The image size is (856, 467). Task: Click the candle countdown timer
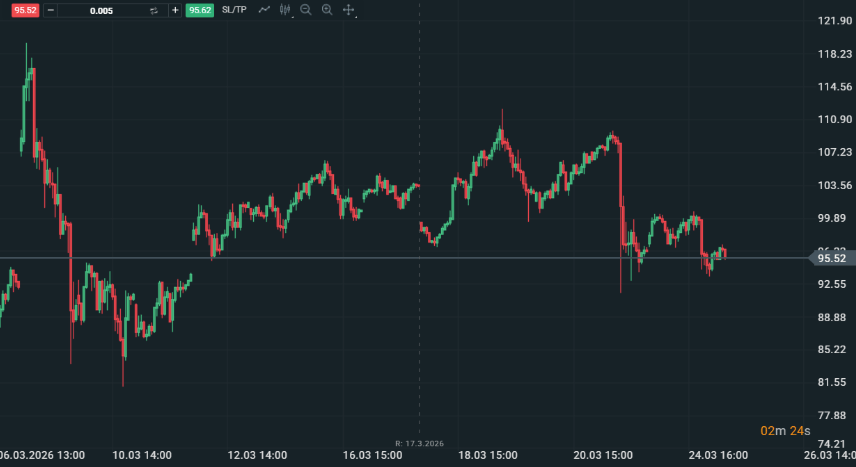coord(785,430)
